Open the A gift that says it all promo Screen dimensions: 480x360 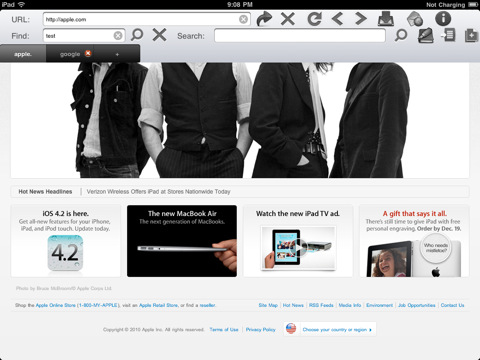(x=414, y=241)
